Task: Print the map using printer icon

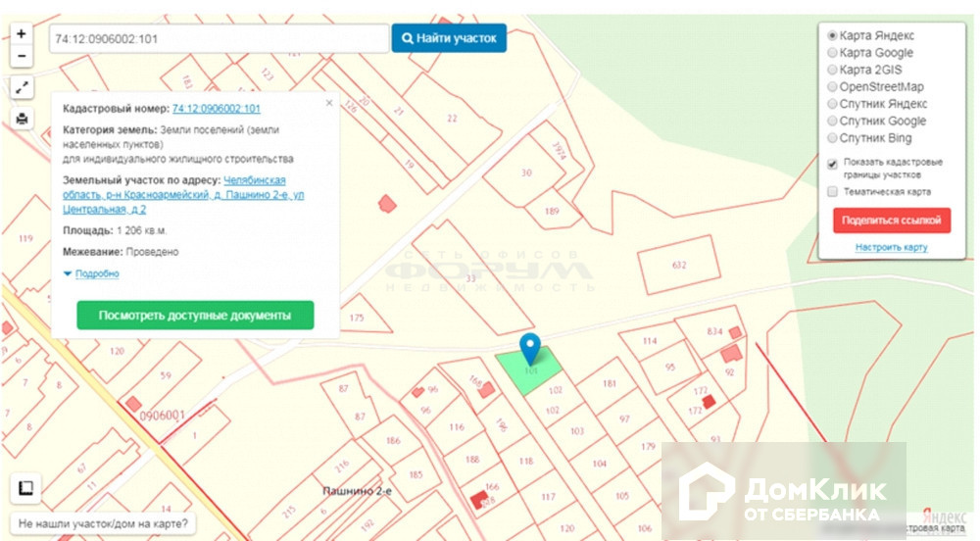Action: [x=22, y=119]
